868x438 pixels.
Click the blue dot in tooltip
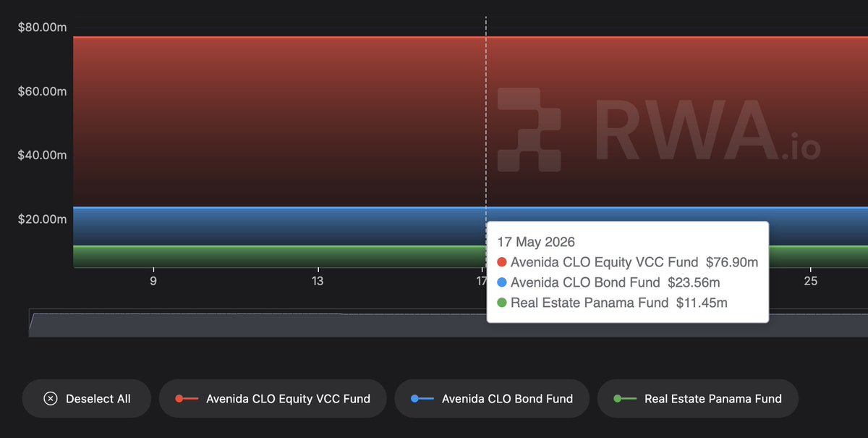502,282
